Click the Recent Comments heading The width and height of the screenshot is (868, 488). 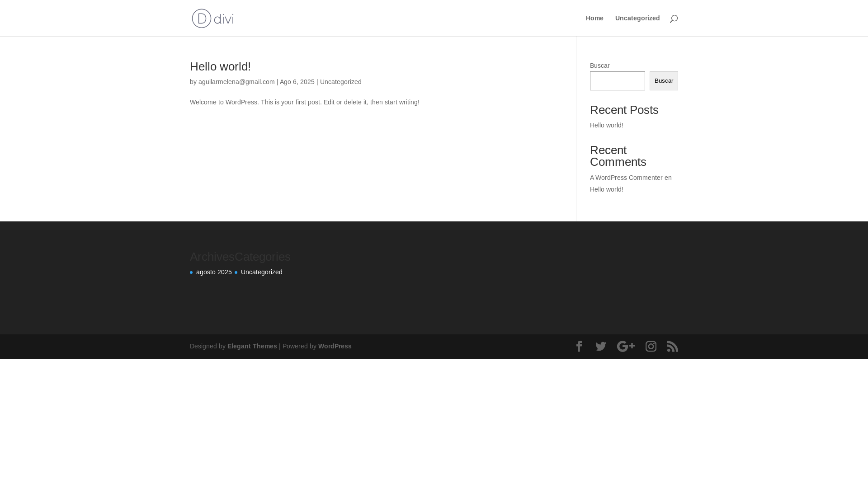click(618, 156)
